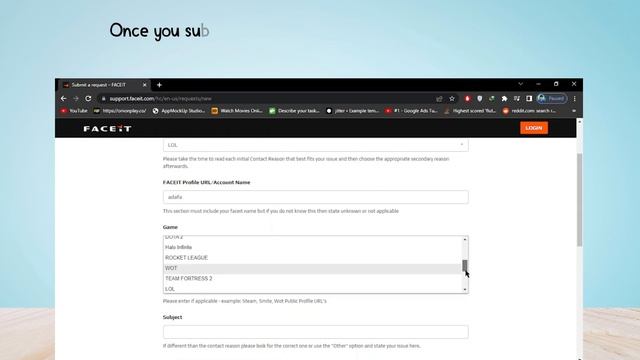
Task: Select WOT in the Game list
Action: tap(312, 268)
